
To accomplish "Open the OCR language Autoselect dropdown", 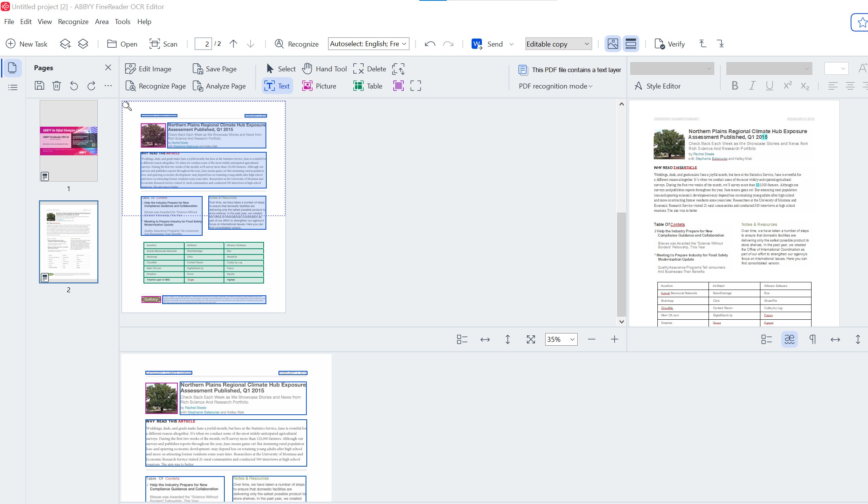I will pos(369,44).
